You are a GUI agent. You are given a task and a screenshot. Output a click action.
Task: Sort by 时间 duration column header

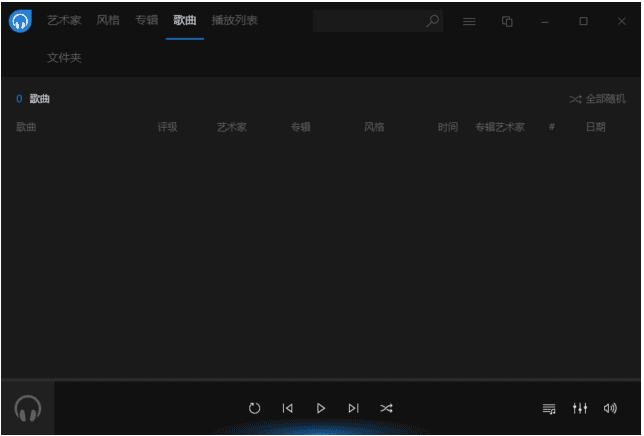pos(448,127)
